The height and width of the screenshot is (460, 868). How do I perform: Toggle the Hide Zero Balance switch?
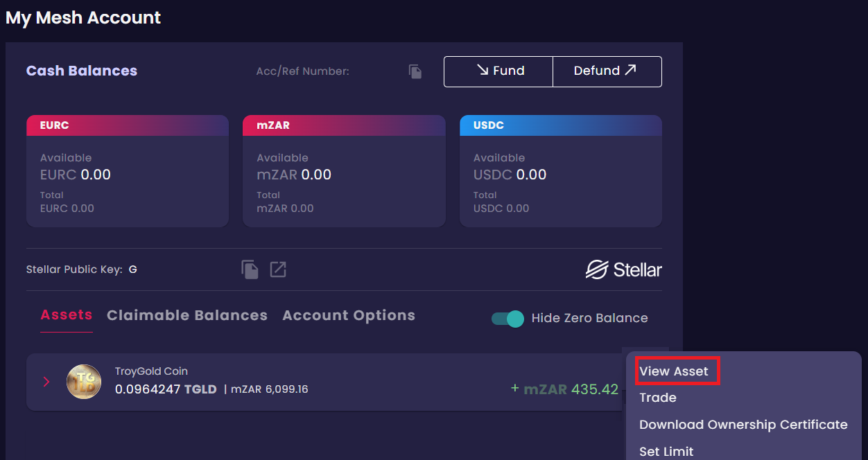tap(507, 319)
